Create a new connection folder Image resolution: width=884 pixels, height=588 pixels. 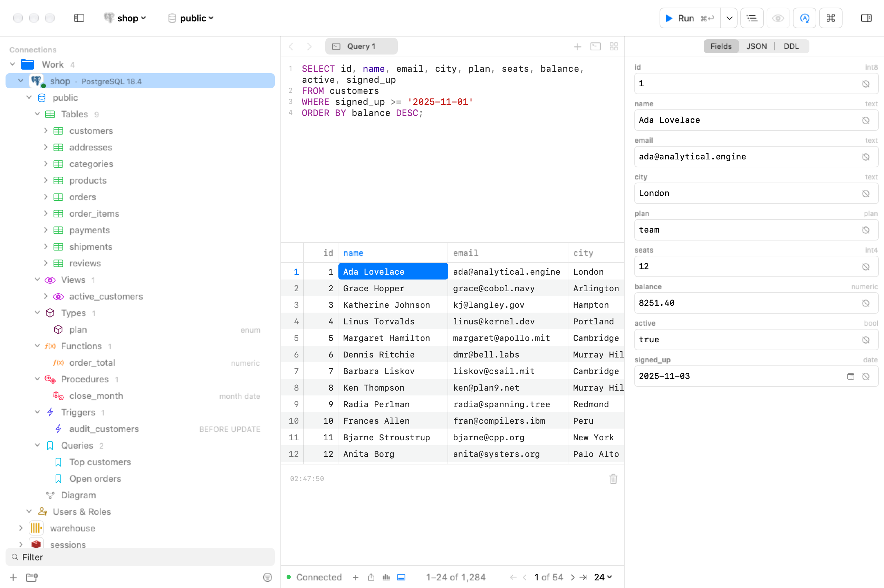pyautogui.click(x=32, y=577)
